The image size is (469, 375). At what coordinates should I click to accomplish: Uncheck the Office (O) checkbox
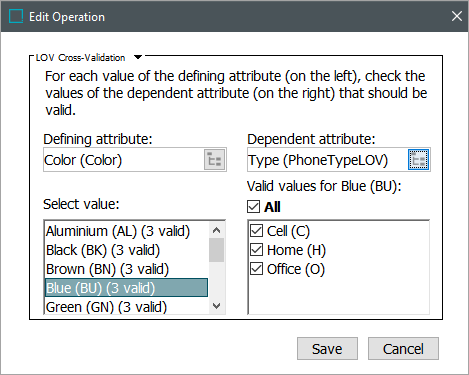click(x=256, y=269)
